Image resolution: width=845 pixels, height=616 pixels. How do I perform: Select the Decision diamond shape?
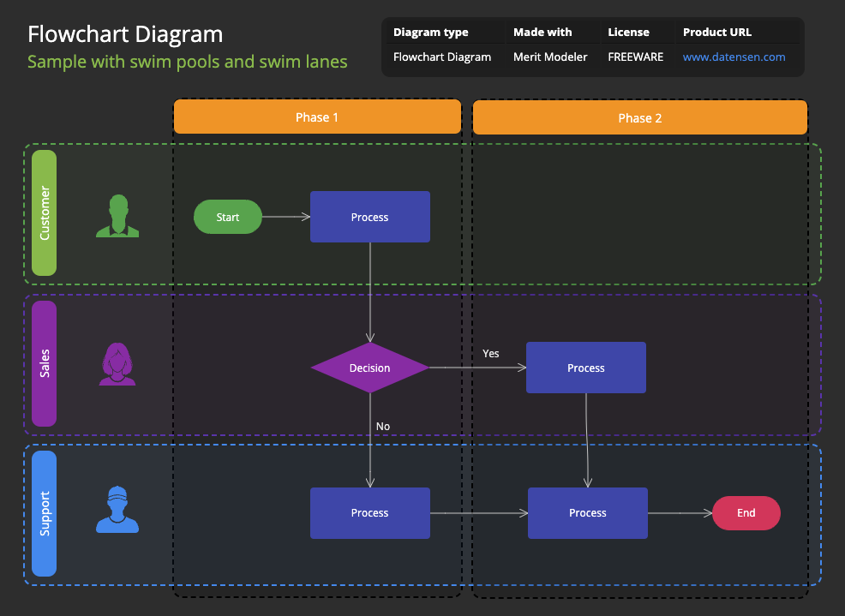point(370,368)
